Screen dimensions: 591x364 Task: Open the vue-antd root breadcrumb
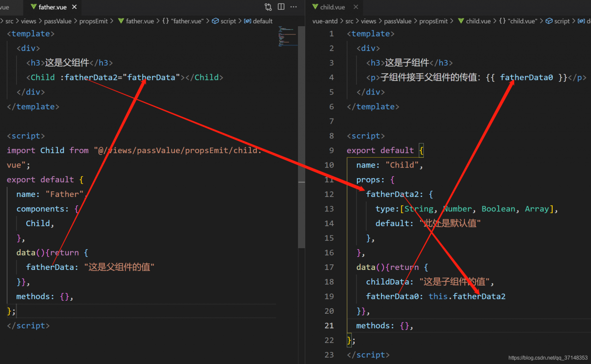point(325,21)
